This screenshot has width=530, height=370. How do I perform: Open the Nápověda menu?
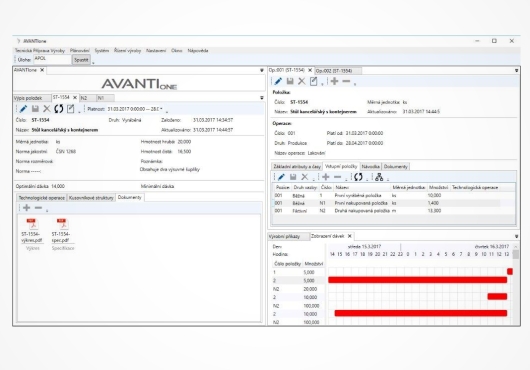[x=198, y=50]
